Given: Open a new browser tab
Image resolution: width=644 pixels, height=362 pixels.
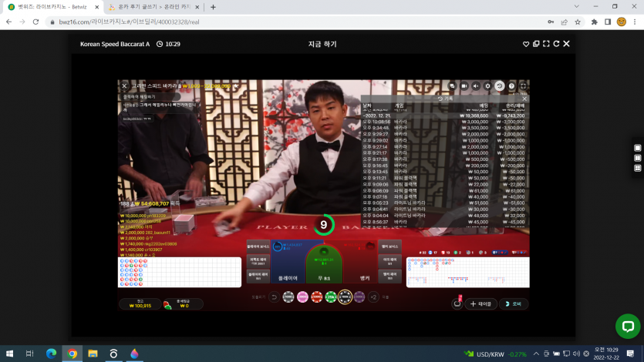Looking at the screenshot, I should click(x=213, y=7).
